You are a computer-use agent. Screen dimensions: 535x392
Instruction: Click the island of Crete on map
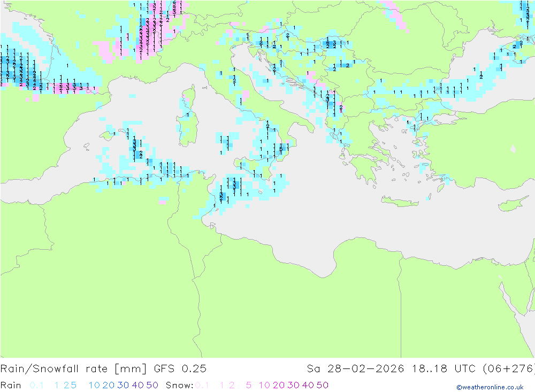pos(400,202)
